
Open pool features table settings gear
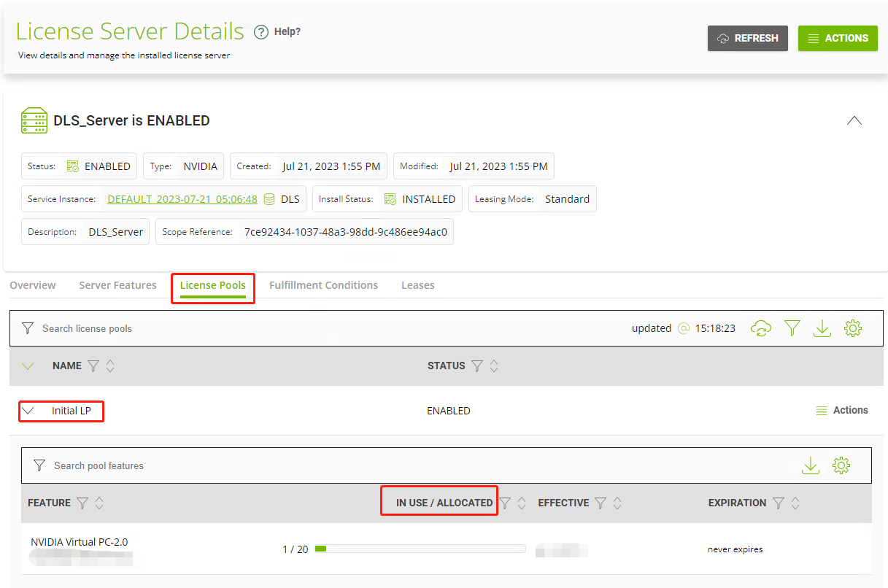click(841, 465)
